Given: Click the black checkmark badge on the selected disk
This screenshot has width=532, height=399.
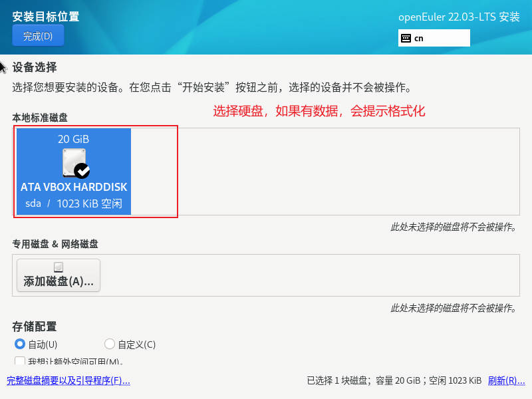Looking at the screenshot, I should 82,171.
